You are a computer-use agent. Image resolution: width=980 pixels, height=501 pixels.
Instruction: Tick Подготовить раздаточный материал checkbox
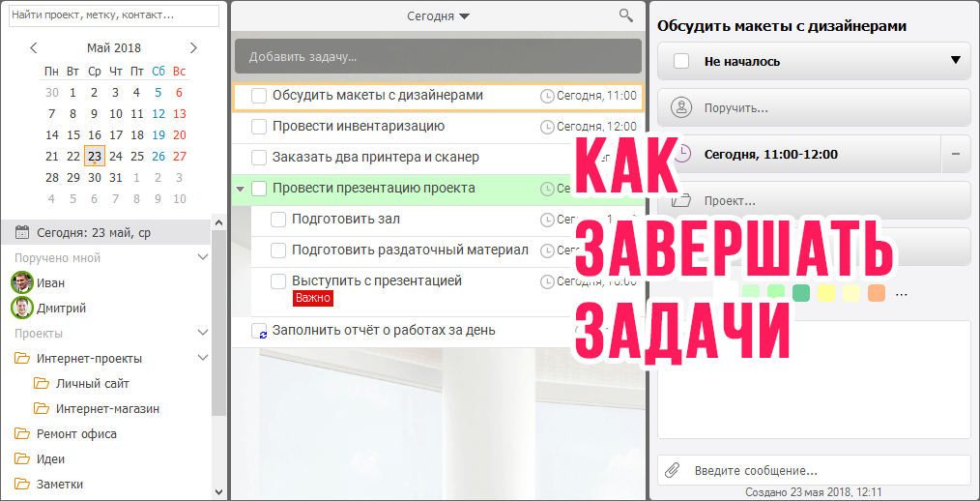(x=278, y=250)
